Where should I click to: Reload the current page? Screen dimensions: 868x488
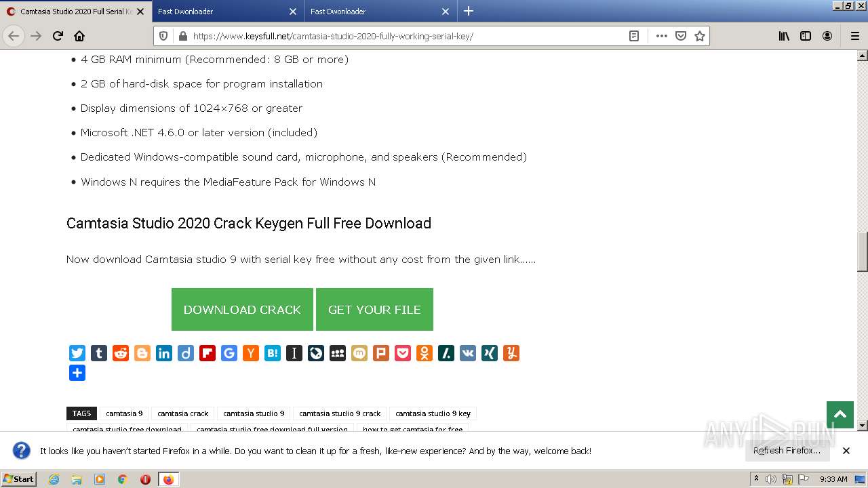tap(58, 36)
